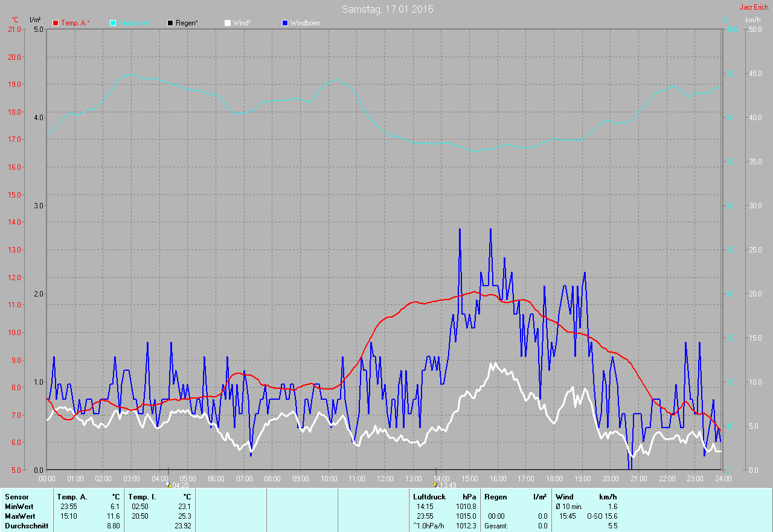The image size is (773, 532).
Task: Click the 15:45 wind gust time
Action: [x=568, y=516]
